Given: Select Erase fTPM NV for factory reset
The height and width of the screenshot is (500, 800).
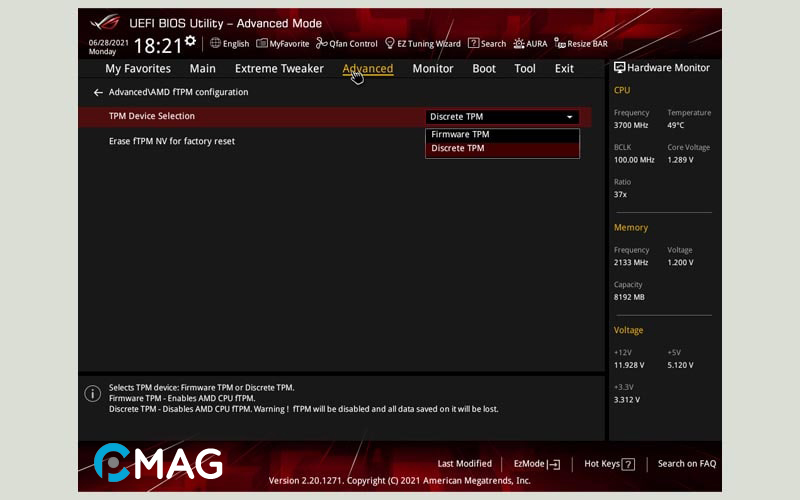Looking at the screenshot, I should 172,141.
